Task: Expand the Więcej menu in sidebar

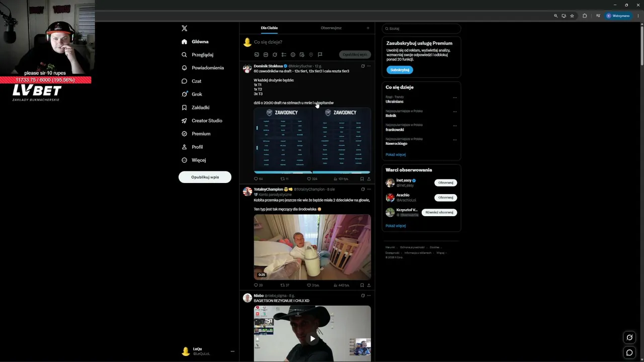Action: 194,160
